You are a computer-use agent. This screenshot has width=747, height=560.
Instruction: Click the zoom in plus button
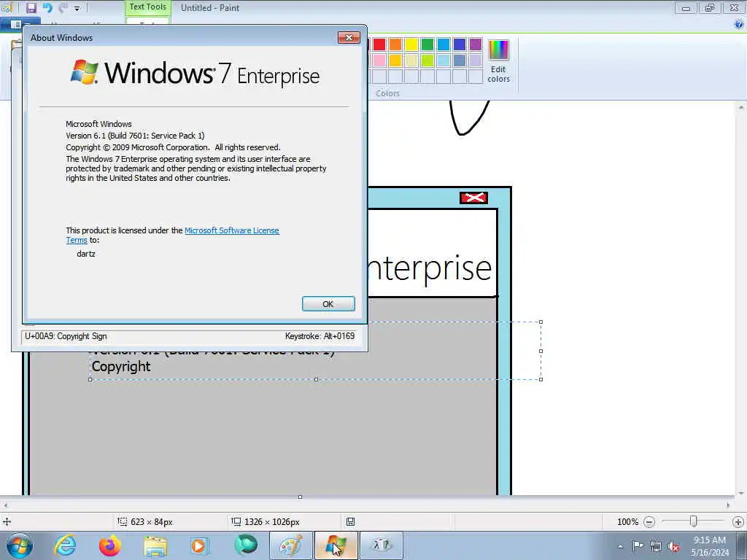738,522
